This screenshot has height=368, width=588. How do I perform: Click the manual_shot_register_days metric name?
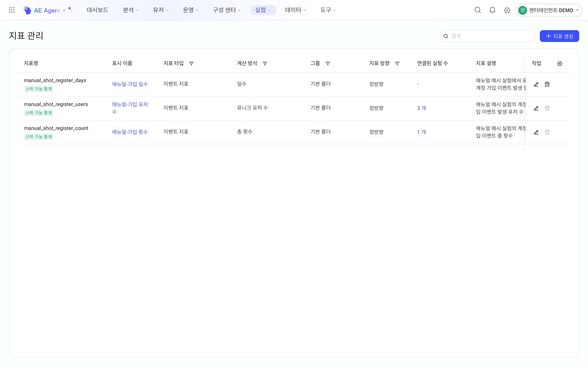pos(55,80)
